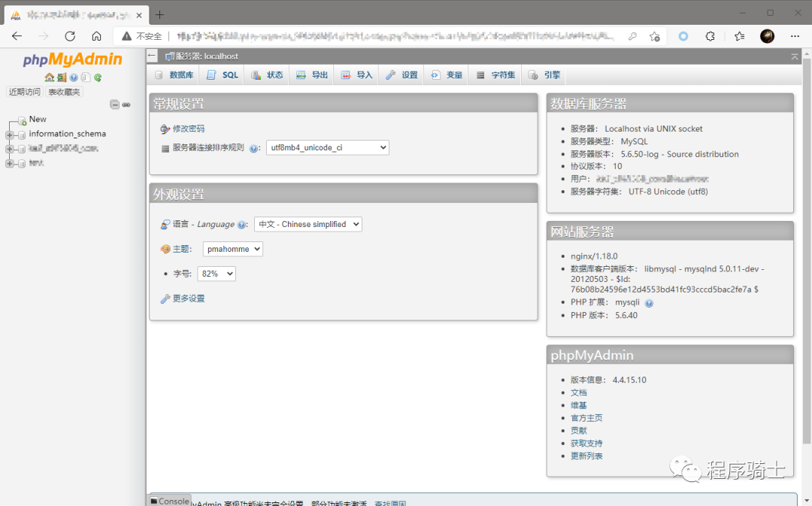Viewport: 812px width, 506px height.
Task: Open browser settings ellipsis menu
Action: [x=795, y=36]
